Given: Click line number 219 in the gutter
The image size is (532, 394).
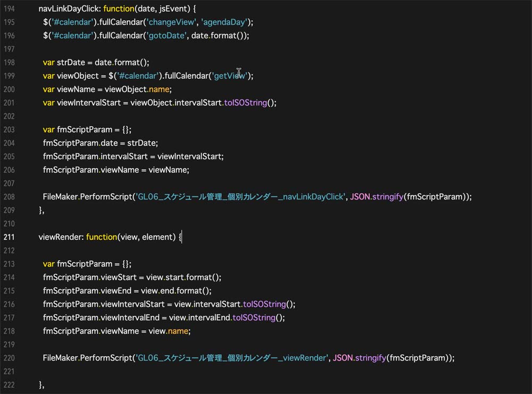Looking at the screenshot, I should click(9, 345).
